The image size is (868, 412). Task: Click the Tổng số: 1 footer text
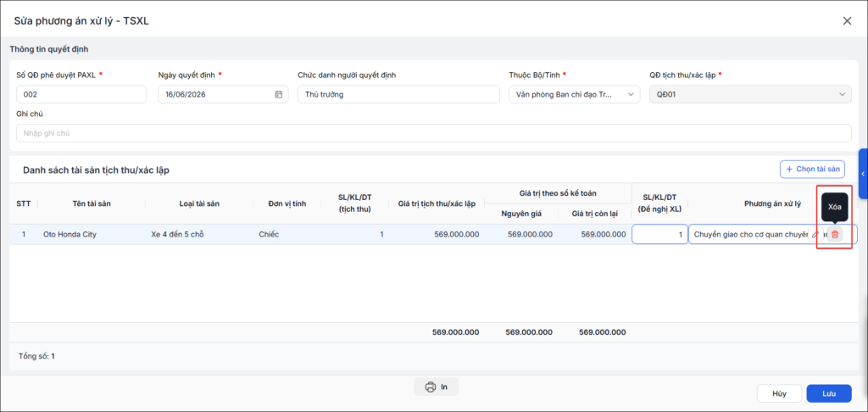tap(36, 356)
